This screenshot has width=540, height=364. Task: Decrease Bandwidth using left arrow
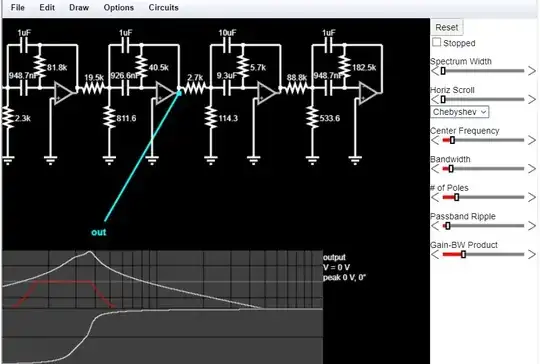[x=435, y=169]
